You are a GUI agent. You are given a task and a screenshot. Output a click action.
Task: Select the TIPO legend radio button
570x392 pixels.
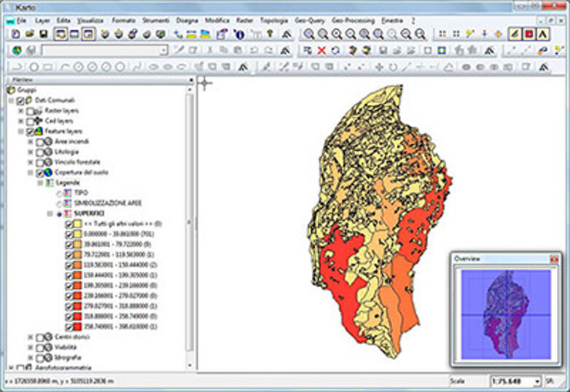[x=59, y=192]
